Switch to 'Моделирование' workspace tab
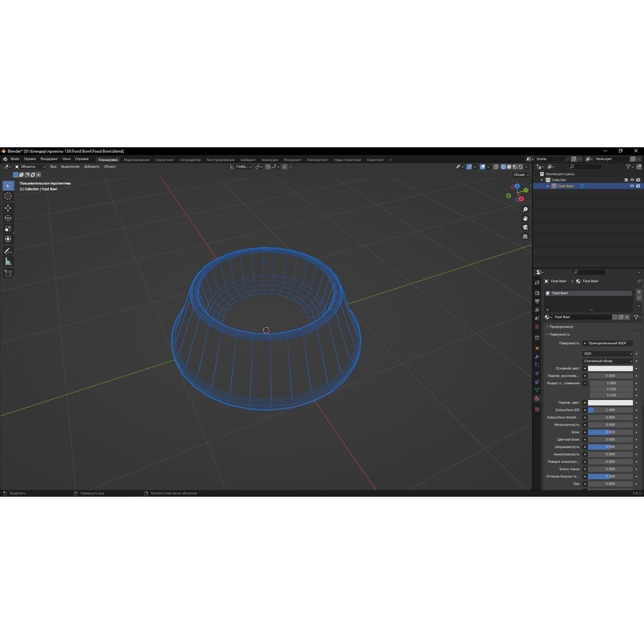This screenshot has width=644, height=644. 137,160
